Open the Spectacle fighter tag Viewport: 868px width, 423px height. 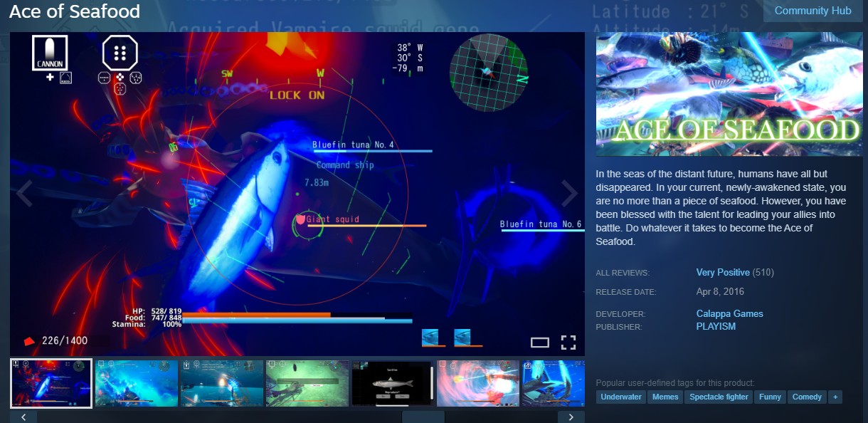[x=719, y=397]
